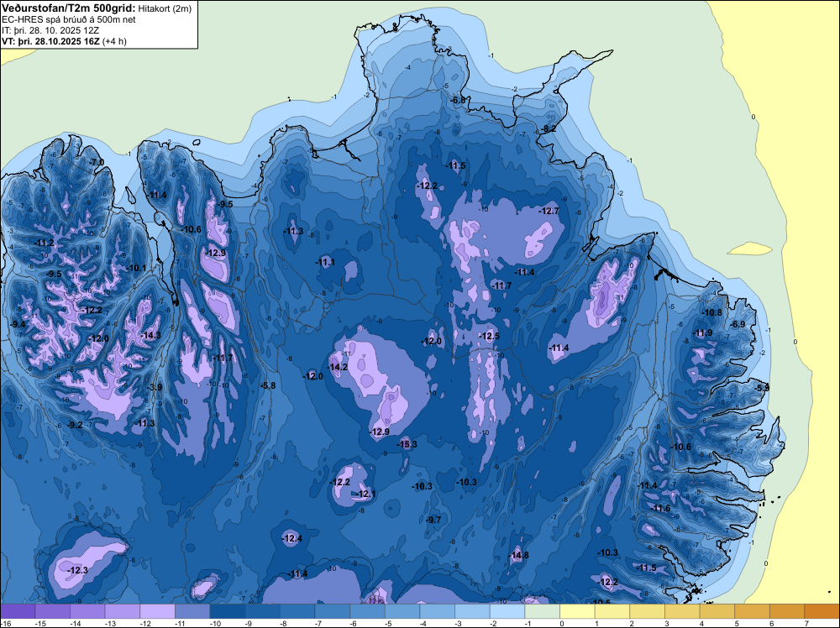
Task: Click the "EC-HRES spá brúuð á 500m net" line
Action: 69,19
